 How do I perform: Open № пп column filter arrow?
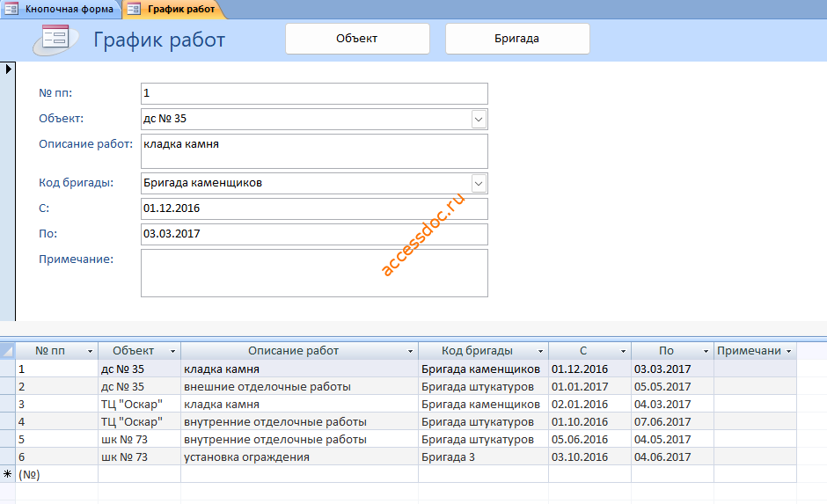pos(90,351)
